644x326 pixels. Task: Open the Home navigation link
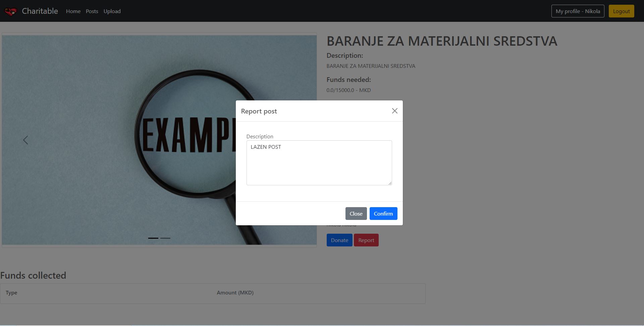pos(73,11)
